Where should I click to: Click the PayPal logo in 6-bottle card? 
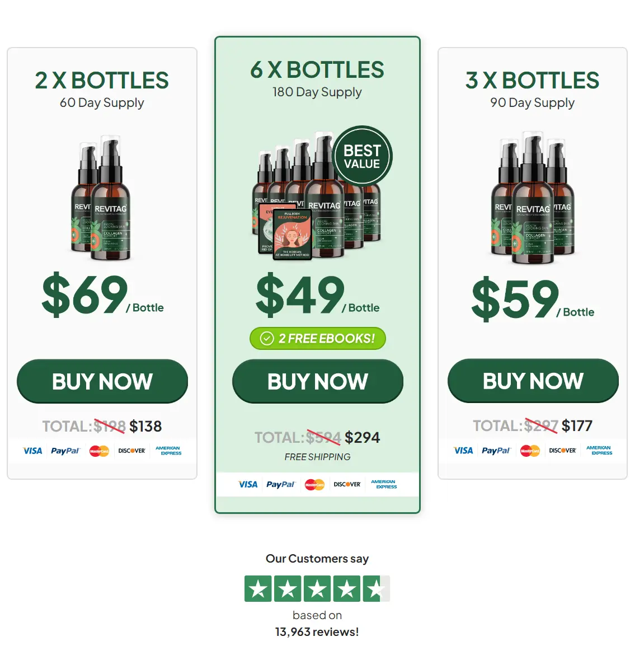[280, 485]
